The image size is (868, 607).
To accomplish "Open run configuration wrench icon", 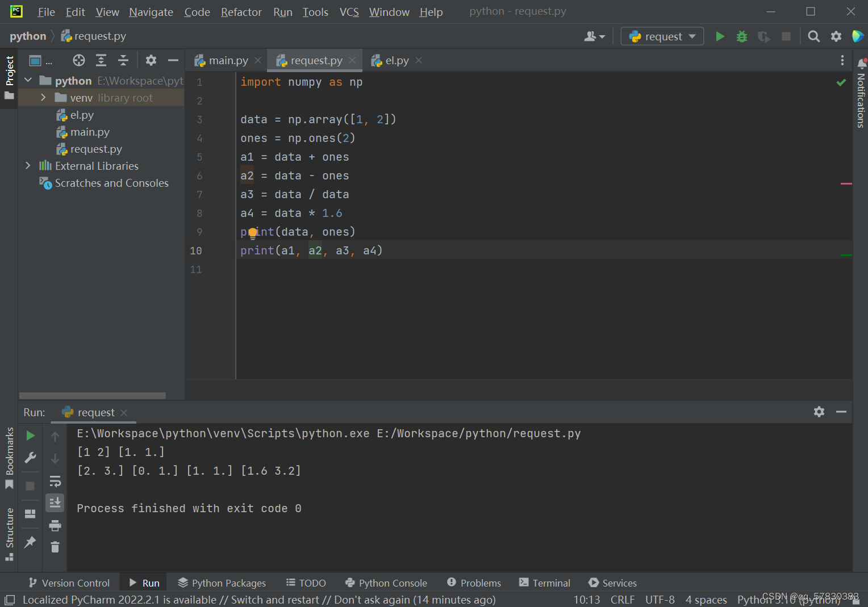I will (x=31, y=458).
